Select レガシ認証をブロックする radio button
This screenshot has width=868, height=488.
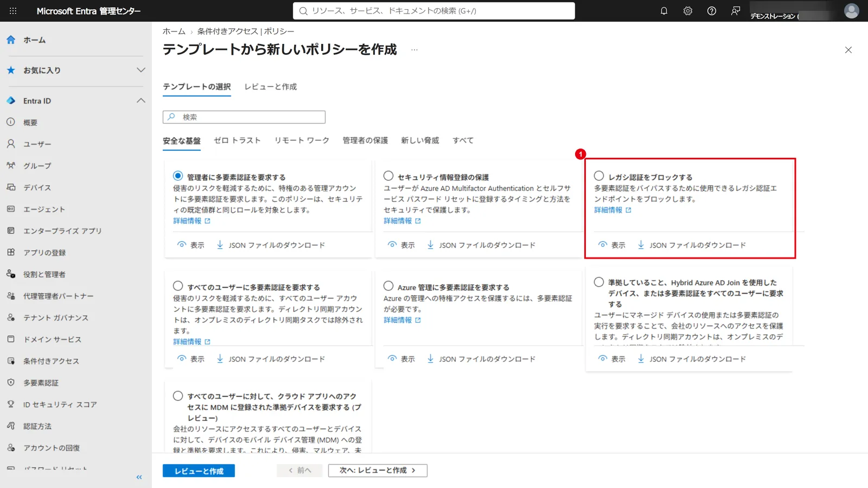pos(599,176)
